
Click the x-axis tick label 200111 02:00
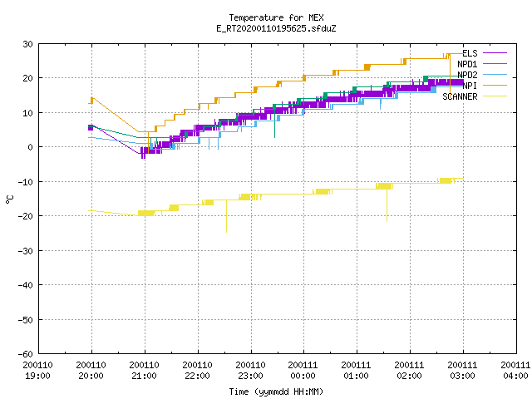(x=410, y=371)
